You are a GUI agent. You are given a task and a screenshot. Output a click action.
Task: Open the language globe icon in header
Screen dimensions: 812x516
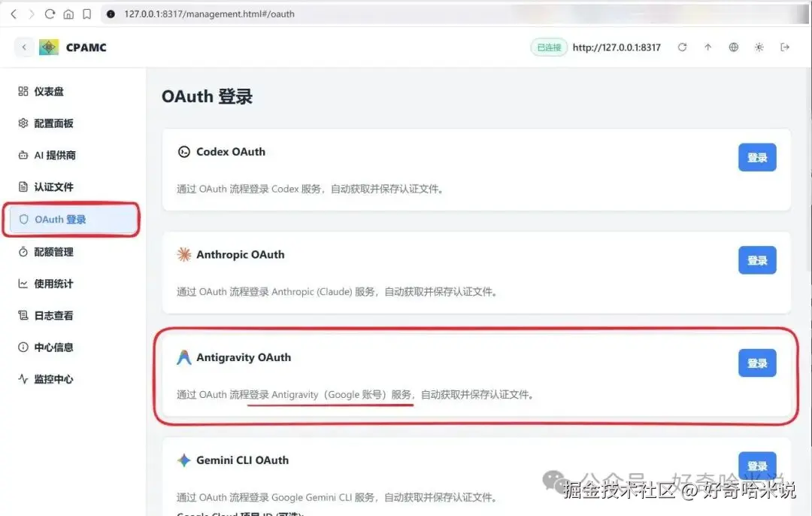[733, 47]
